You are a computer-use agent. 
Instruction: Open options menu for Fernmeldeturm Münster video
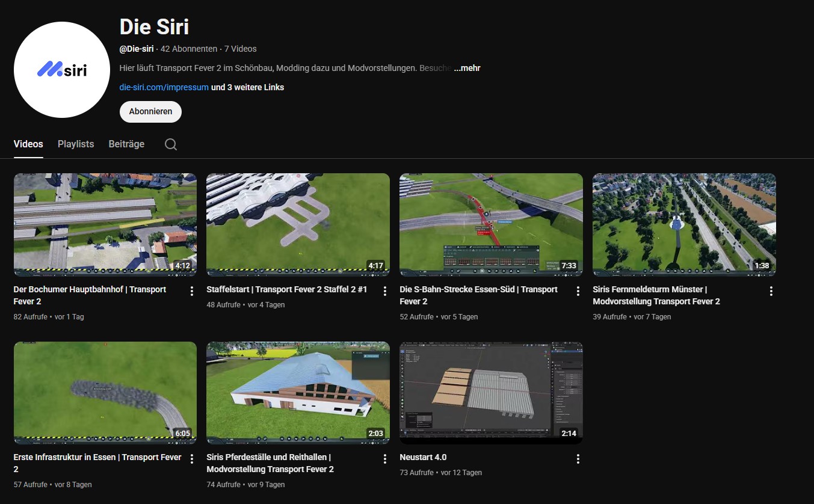[771, 291]
